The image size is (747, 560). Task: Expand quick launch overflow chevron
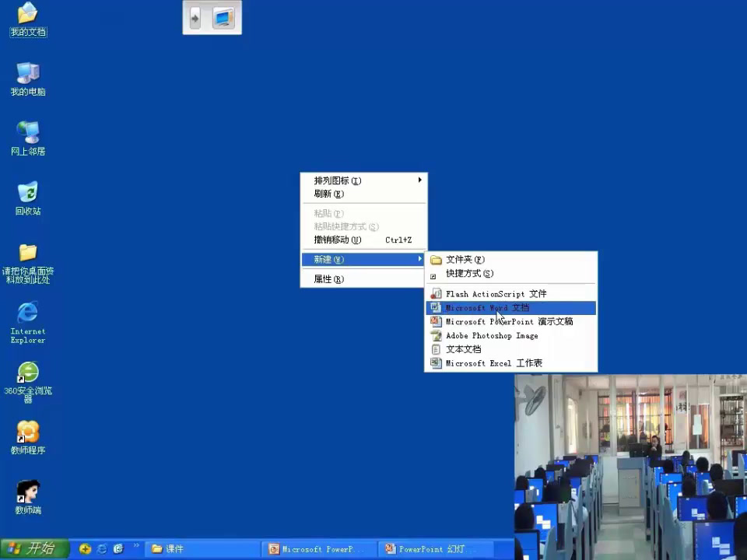pos(136,546)
